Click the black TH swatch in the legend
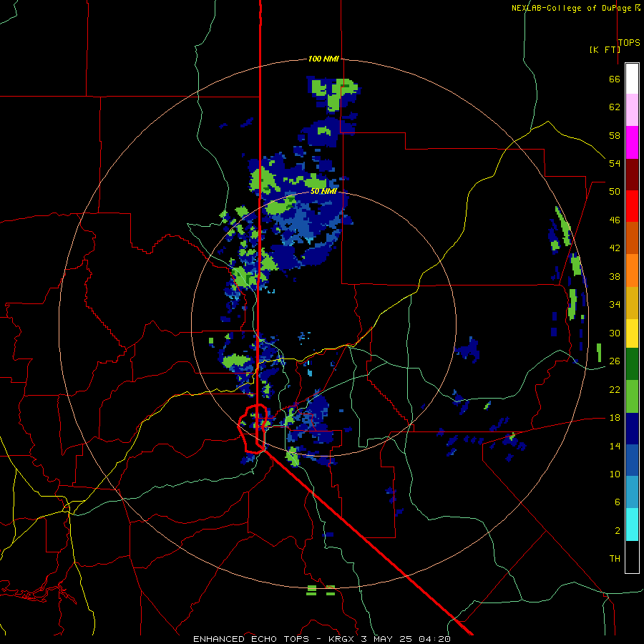Screen dimensions: 644x644 (632, 557)
